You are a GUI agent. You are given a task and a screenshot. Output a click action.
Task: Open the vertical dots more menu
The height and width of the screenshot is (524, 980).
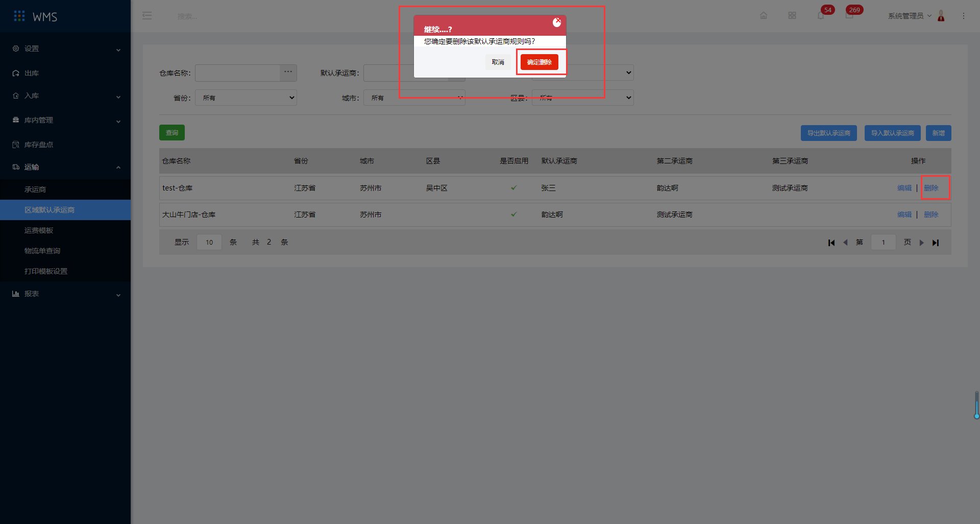[964, 16]
